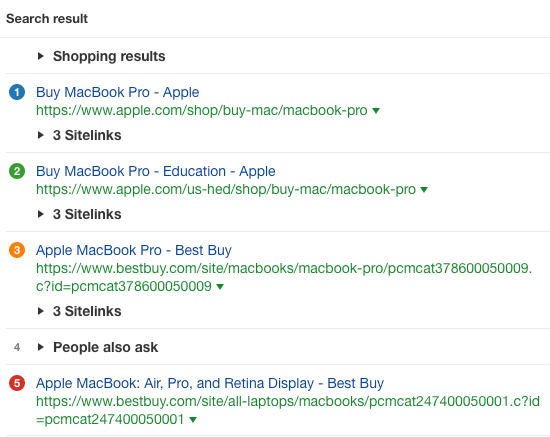
Task: Open dropdown arrow beside apple.com/us-hed URL
Action: (424, 190)
